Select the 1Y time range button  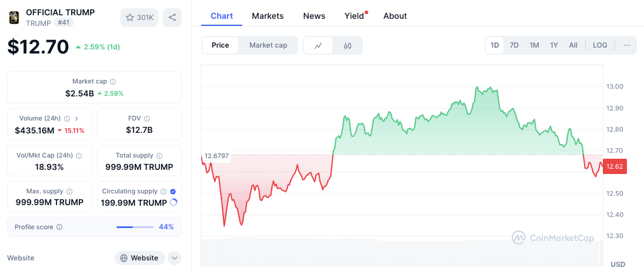click(554, 45)
